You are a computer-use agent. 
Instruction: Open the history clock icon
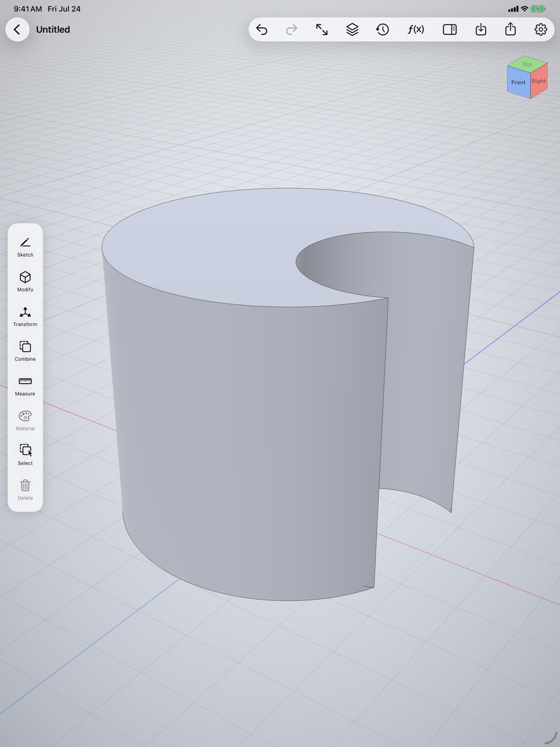tap(382, 29)
